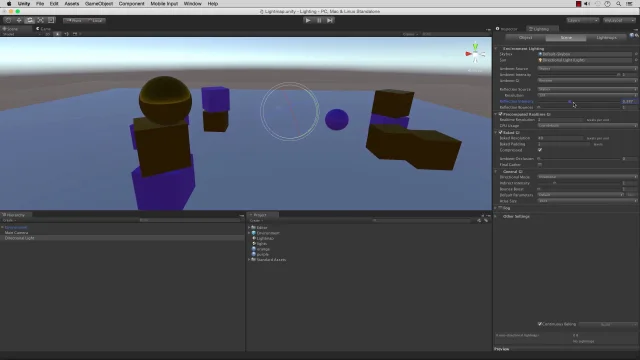640x360 pixels.
Task: Open the Layout dropdown
Action: [x=619, y=20]
